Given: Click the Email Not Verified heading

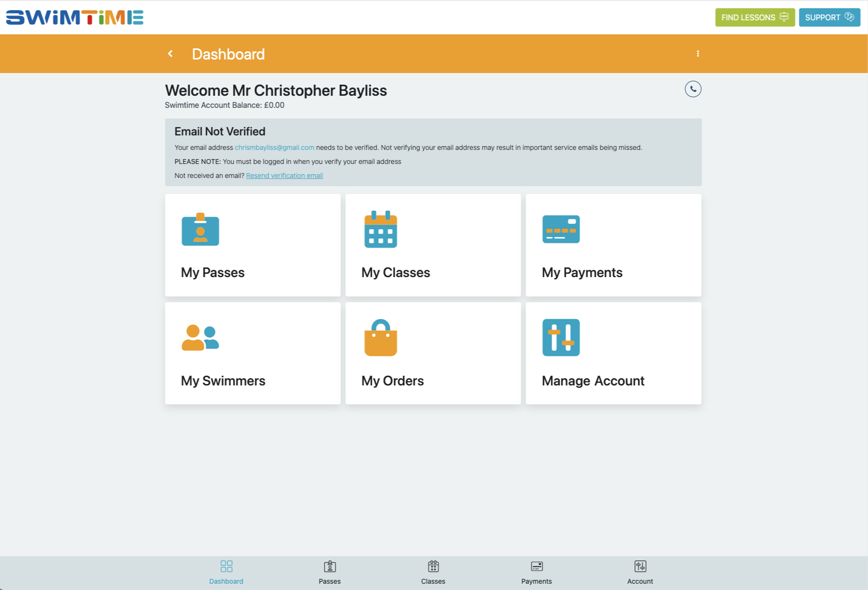Looking at the screenshot, I should click(x=220, y=132).
